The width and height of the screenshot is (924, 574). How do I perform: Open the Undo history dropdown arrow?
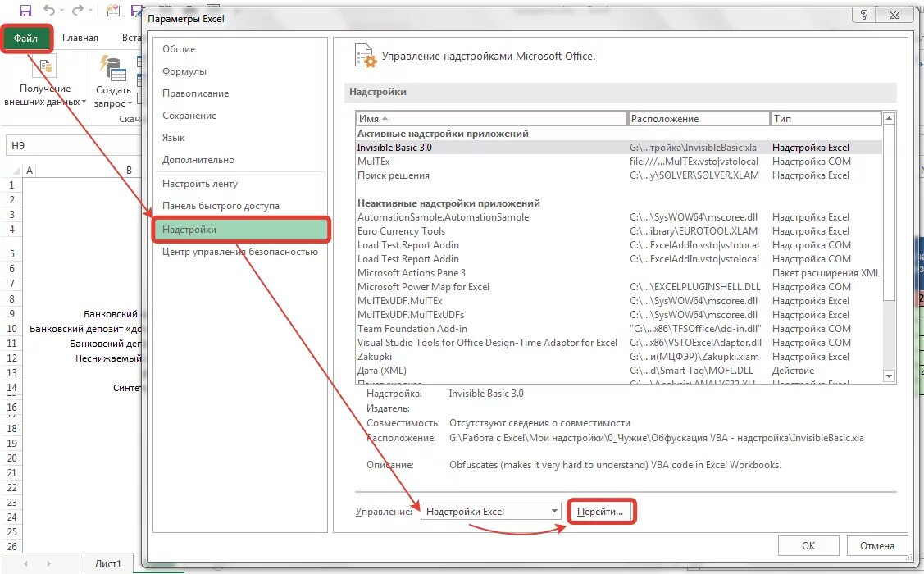[61, 11]
